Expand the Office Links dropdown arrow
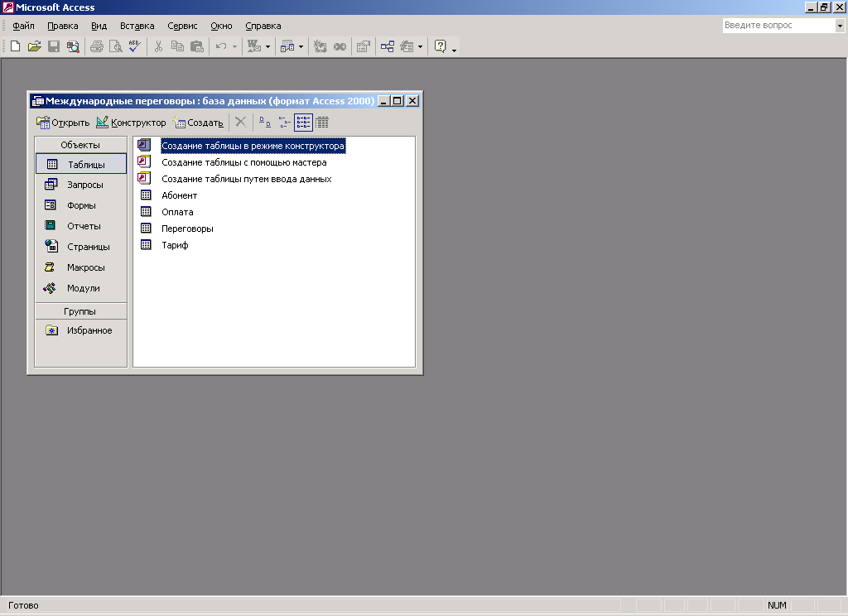Screen dimensions: 848x616 coord(267,46)
